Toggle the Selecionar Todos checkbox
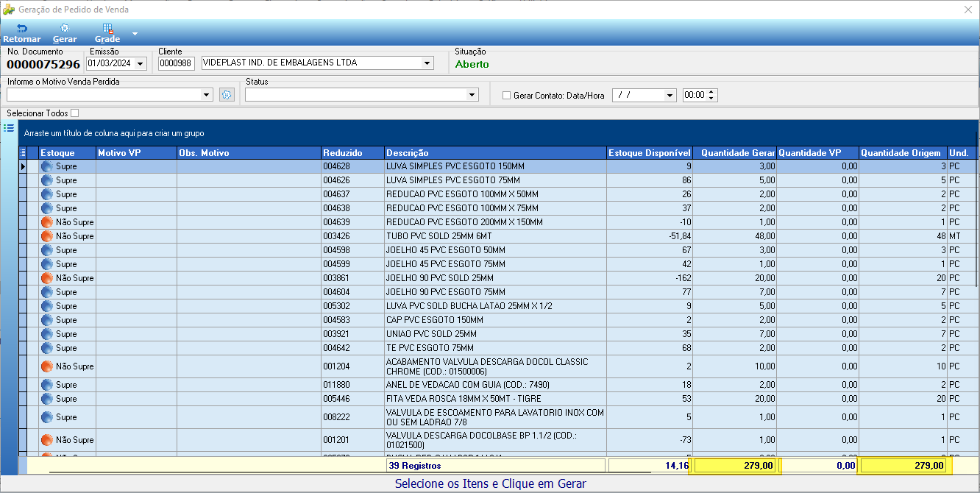The width and height of the screenshot is (980, 493). [x=75, y=113]
